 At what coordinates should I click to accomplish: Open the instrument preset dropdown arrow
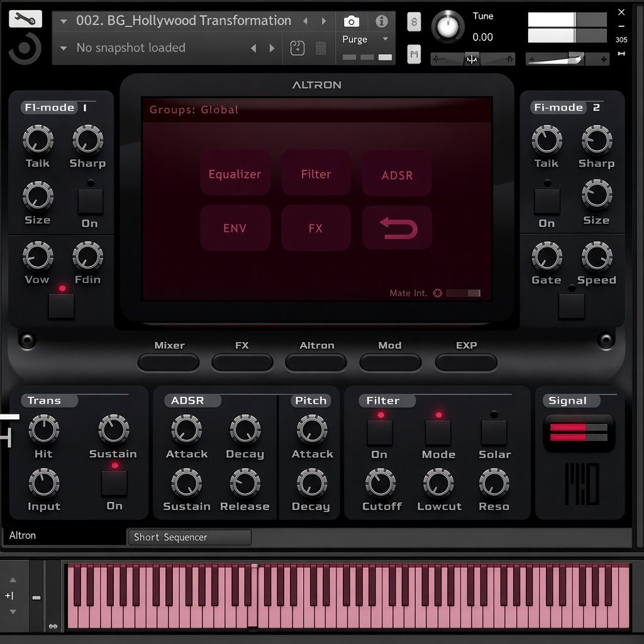(64, 21)
